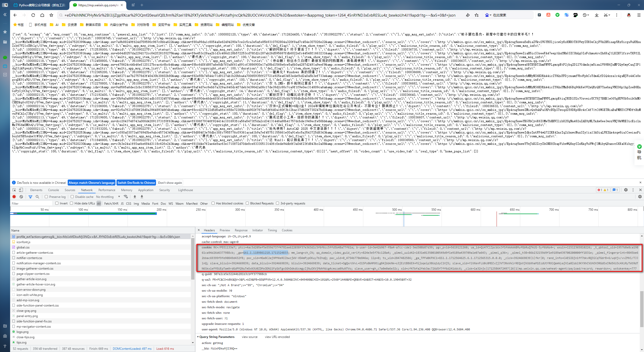Open the DevTools three-dot menu
Image resolution: width=644 pixels, height=352 pixels.
pos(633,190)
